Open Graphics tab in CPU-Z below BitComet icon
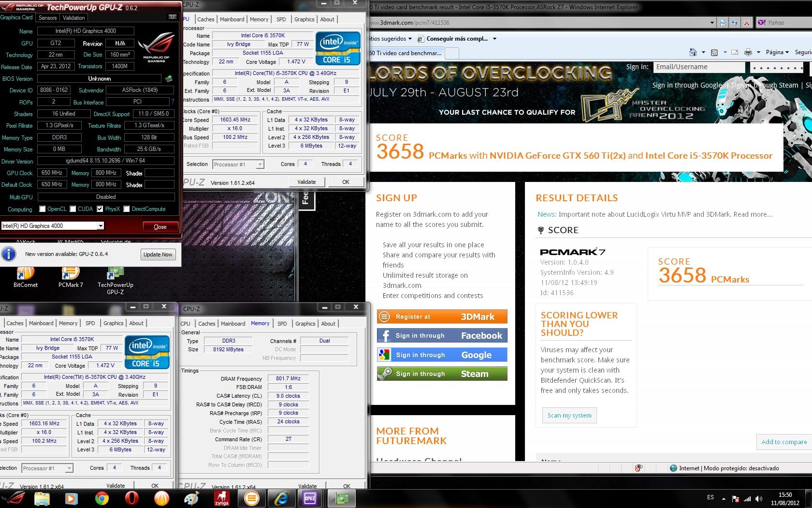812x508 pixels. pyautogui.click(x=114, y=323)
